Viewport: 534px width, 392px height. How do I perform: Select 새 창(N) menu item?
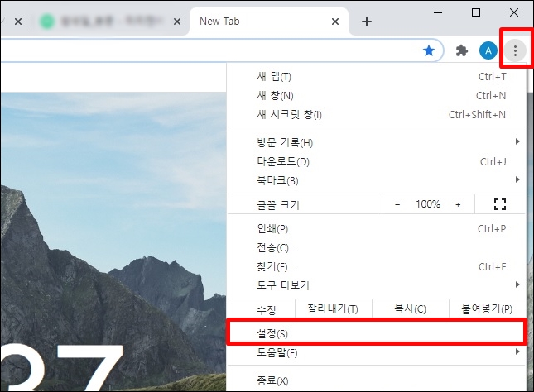(x=377, y=96)
